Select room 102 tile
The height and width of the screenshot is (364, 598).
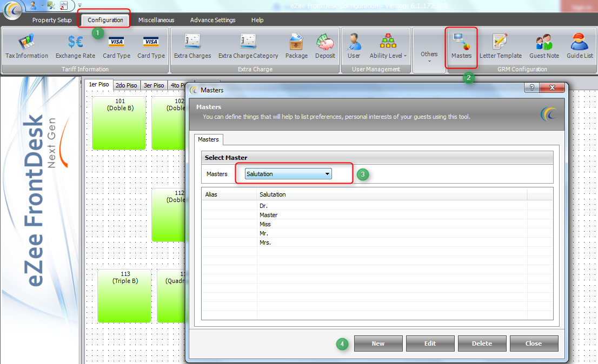coord(168,123)
